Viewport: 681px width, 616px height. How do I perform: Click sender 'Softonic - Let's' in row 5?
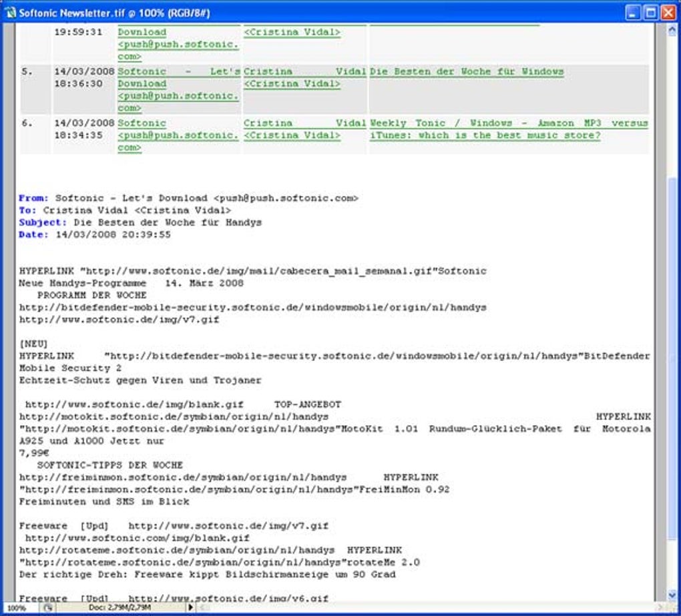point(178,71)
